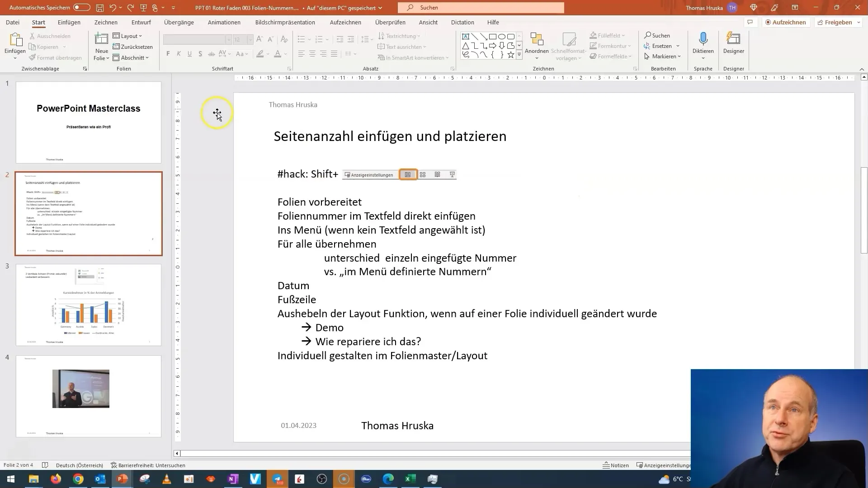Click the Underline formatting icon
The image size is (868, 488).
tap(189, 54)
